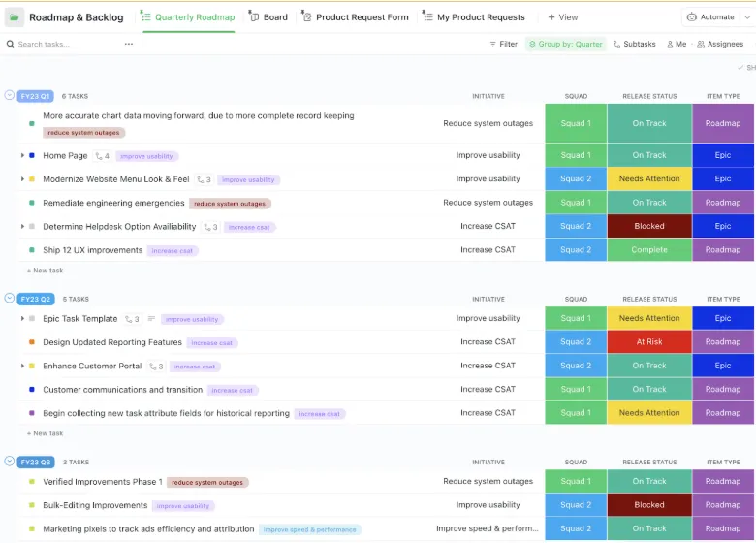The height and width of the screenshot is (543, 756).
Task: Click New task under FY23 Q2
Action: click(45, 433)
